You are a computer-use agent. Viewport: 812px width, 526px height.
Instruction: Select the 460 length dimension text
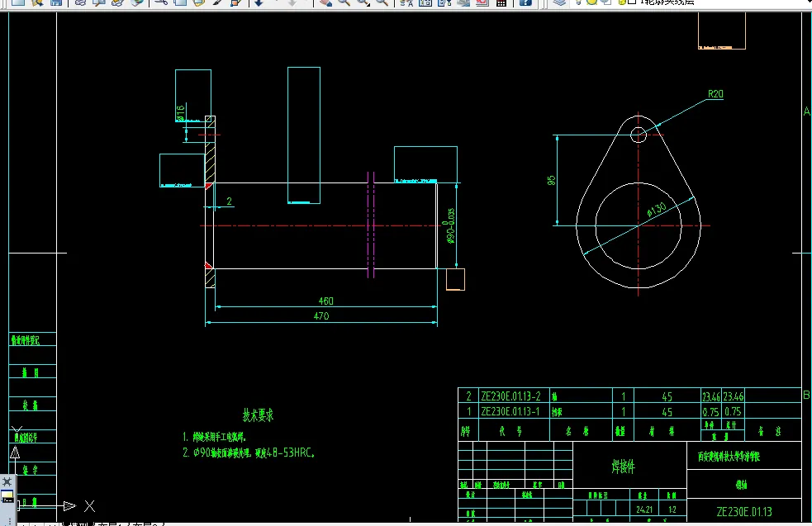point(325,301)
